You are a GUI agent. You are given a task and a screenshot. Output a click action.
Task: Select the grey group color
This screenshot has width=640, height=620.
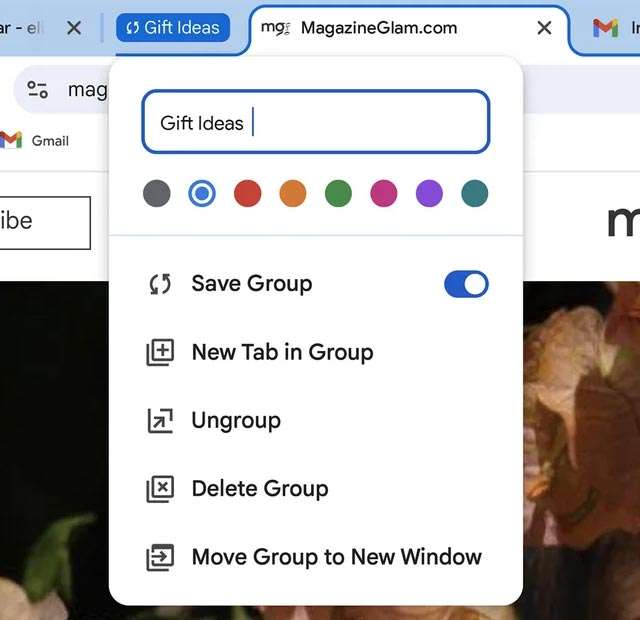[157, 193]
